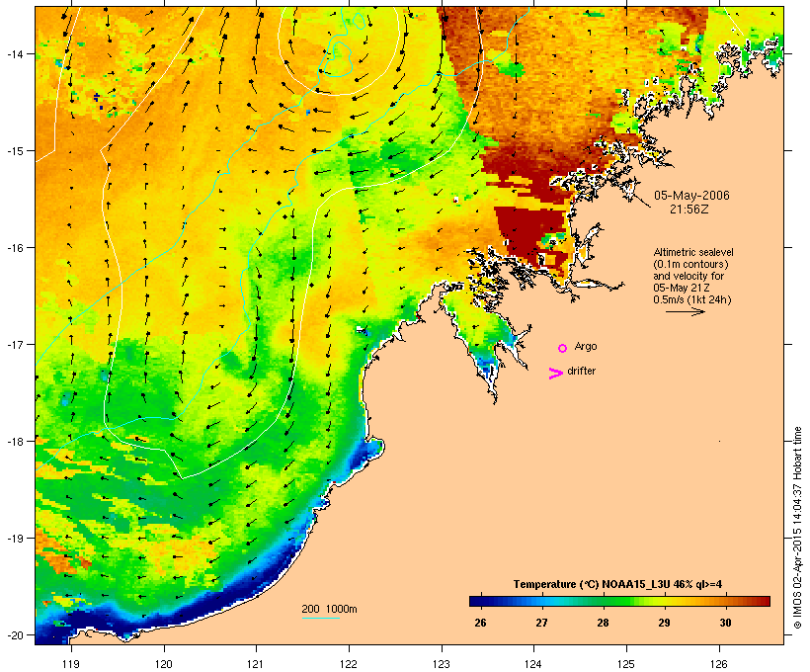
Task: Click the latitude axis label -16
Action: [x=15, y=248]
